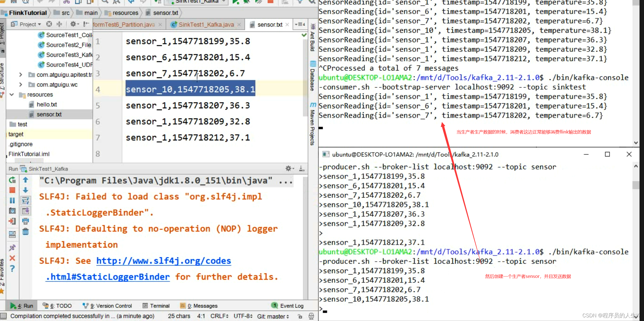Collapse the resources folder
Screen dimensions: 644x321
12,95
